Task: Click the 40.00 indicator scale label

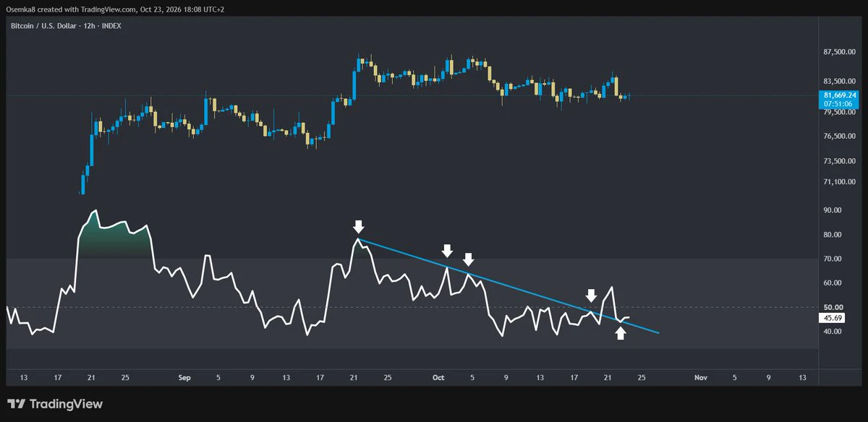Action: tap(833, 332)
